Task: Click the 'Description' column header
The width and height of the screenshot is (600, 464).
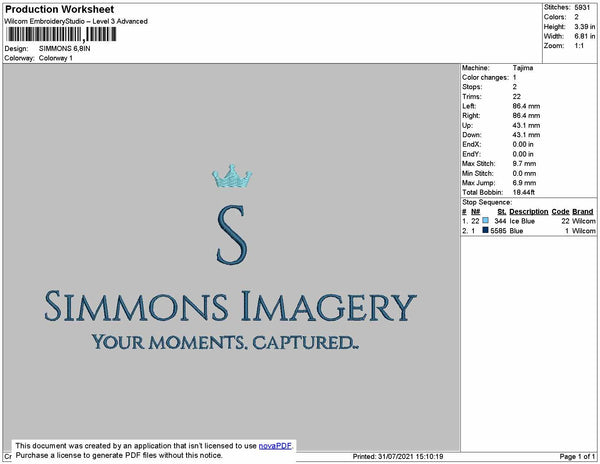Action: pos(529,212)
